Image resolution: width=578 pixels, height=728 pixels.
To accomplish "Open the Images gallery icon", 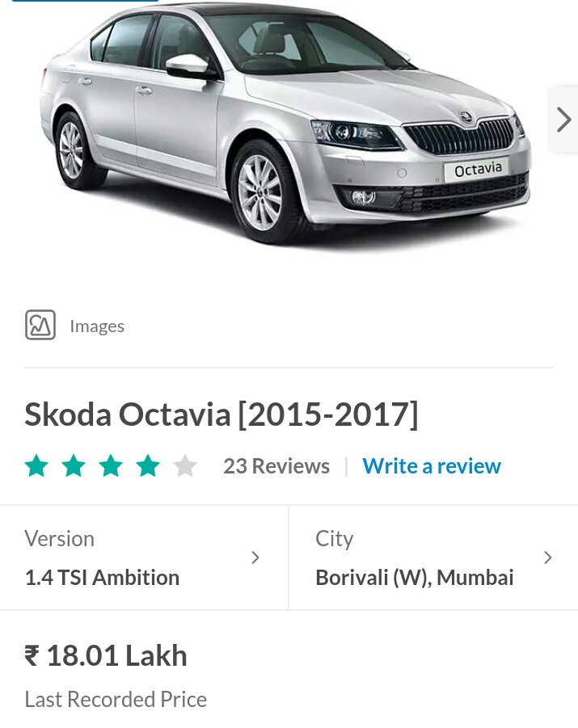I will tap(40, 325).
